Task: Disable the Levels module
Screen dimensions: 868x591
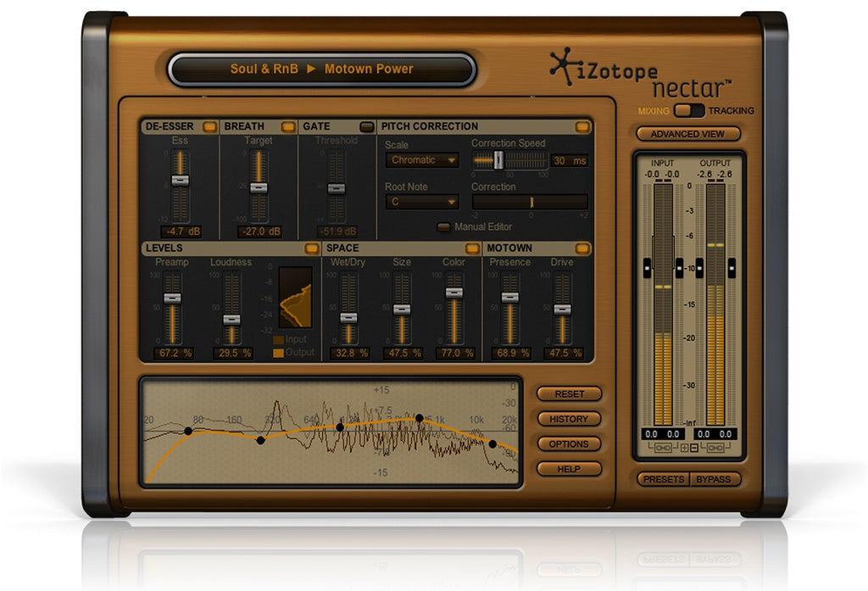Action: tap(312, 248)
